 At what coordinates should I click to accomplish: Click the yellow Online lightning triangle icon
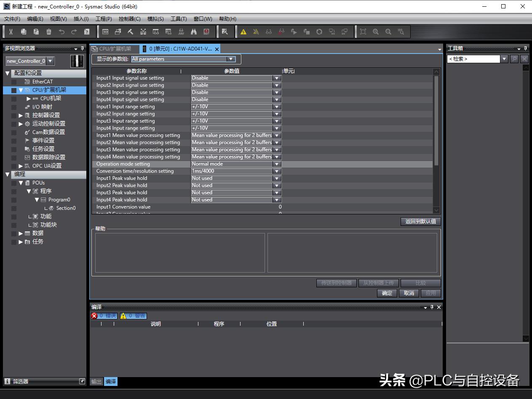click(243, 32)
